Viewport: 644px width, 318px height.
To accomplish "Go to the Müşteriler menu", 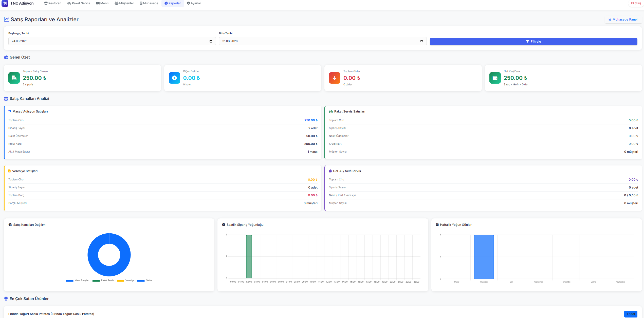I will click(124, 3).
